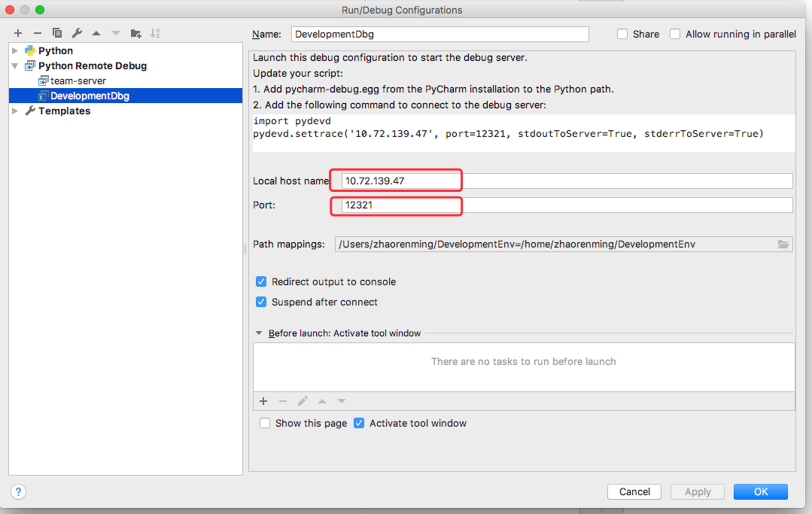Screen dimensions: 812x514
Task: Sort the configurations alphabetically
Action: [155, 33]
